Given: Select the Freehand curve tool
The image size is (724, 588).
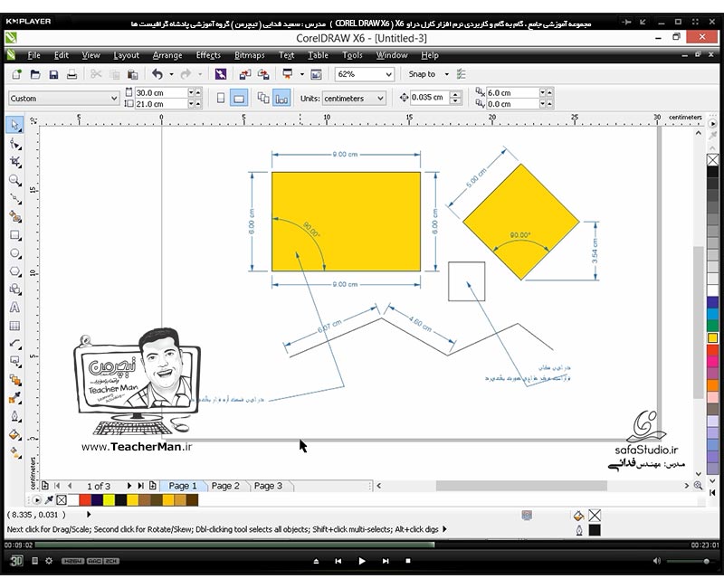Looking at the screenshot, I should pyautogui.click(x=14, y=199).
